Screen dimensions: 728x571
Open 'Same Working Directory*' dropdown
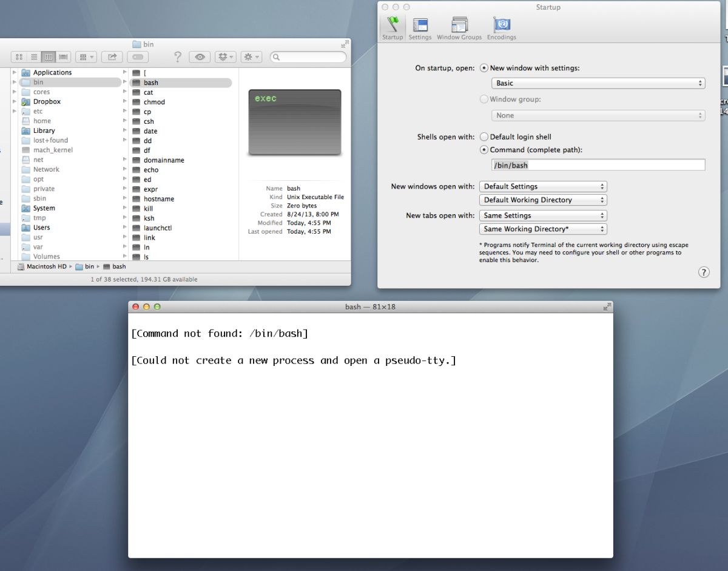coord(543,229)
